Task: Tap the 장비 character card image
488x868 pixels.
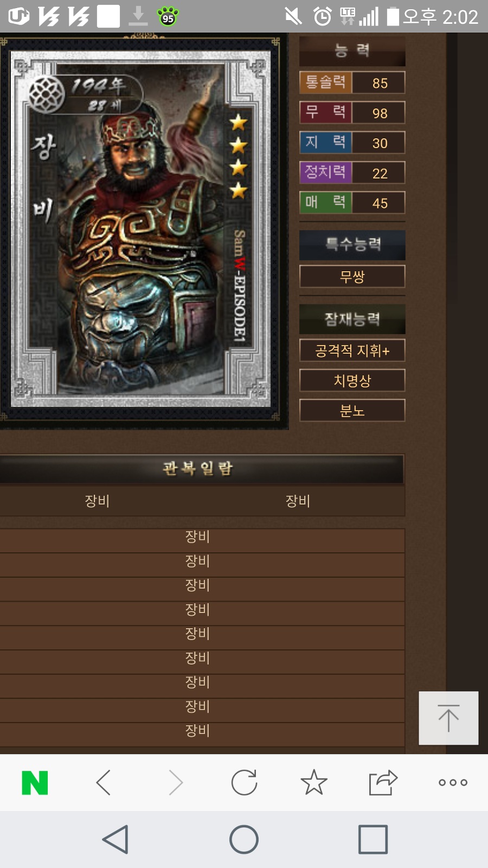Action: click(x=140, y=229)
